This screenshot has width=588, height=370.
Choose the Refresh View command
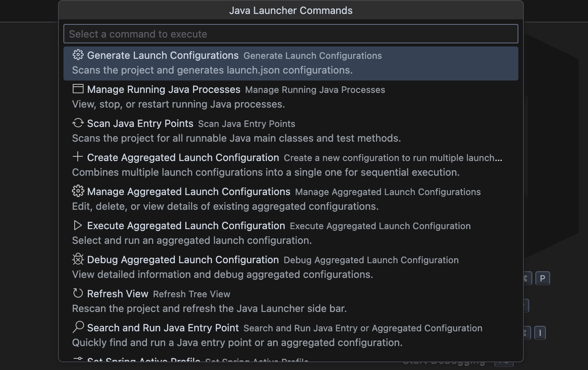(x=291, y=301)
